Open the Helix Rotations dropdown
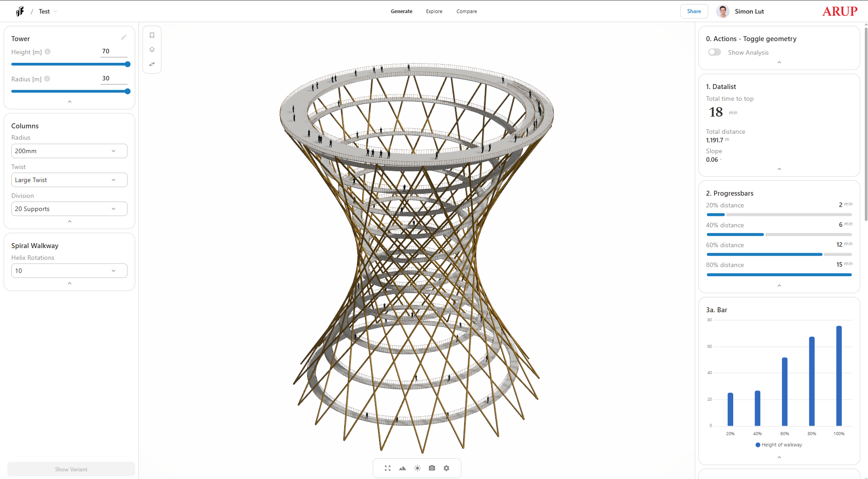The width and height of the screenshot is (868, 479). pos(69,271)
